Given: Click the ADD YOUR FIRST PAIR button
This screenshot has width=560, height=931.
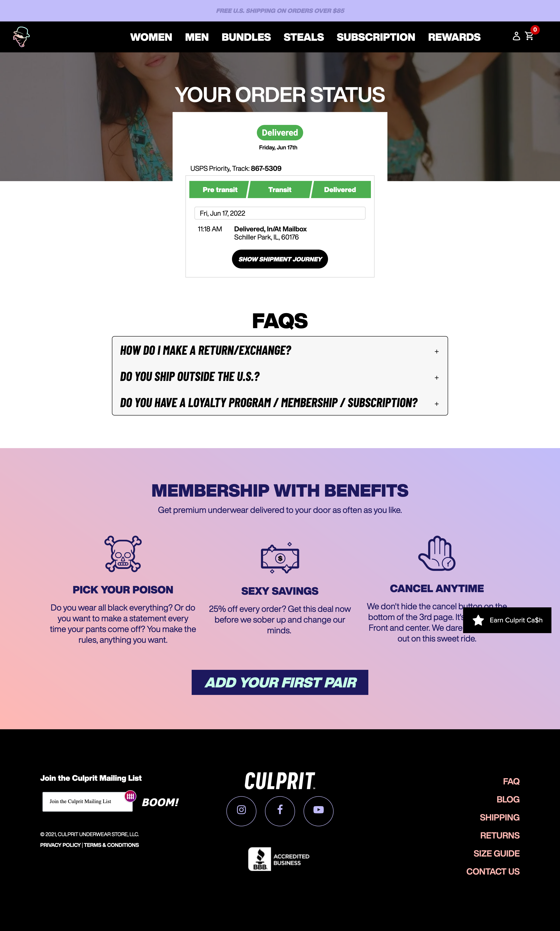Looking at the screenshot, I should click(x=280, y=682).
